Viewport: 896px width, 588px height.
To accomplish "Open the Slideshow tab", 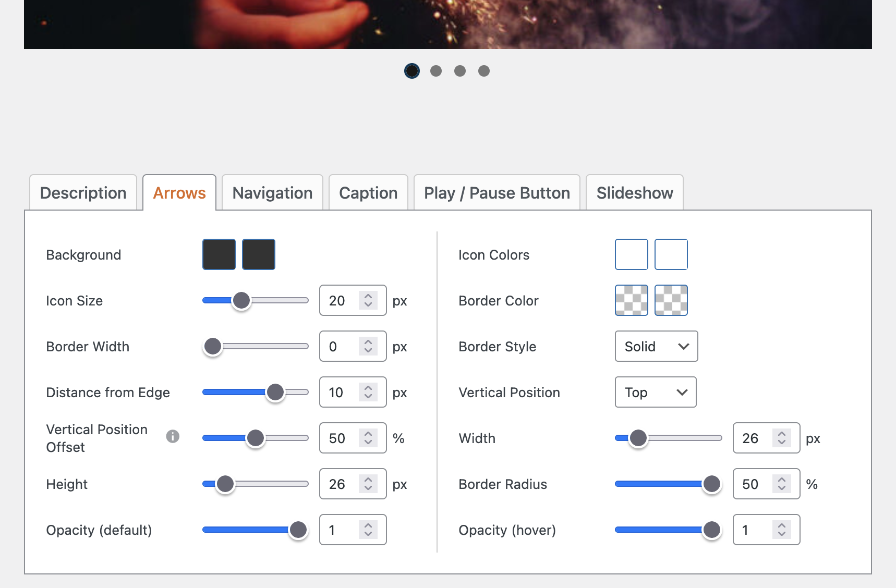I will [x=634, y=193].
